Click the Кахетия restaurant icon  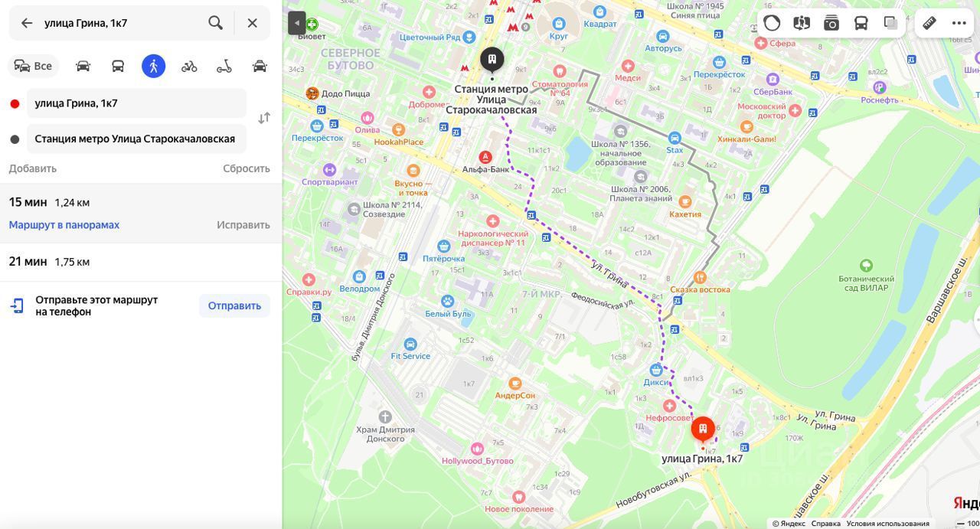click(x=685, y=202)
